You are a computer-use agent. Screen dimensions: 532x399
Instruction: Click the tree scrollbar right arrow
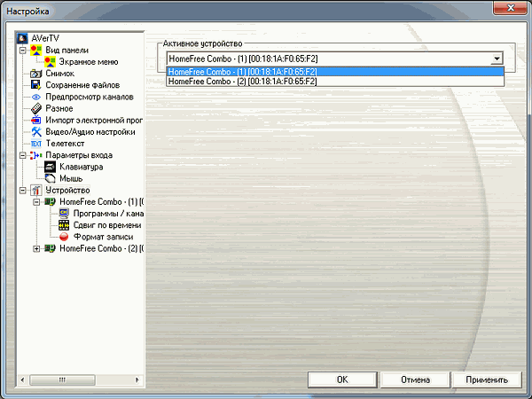point(137,379)
